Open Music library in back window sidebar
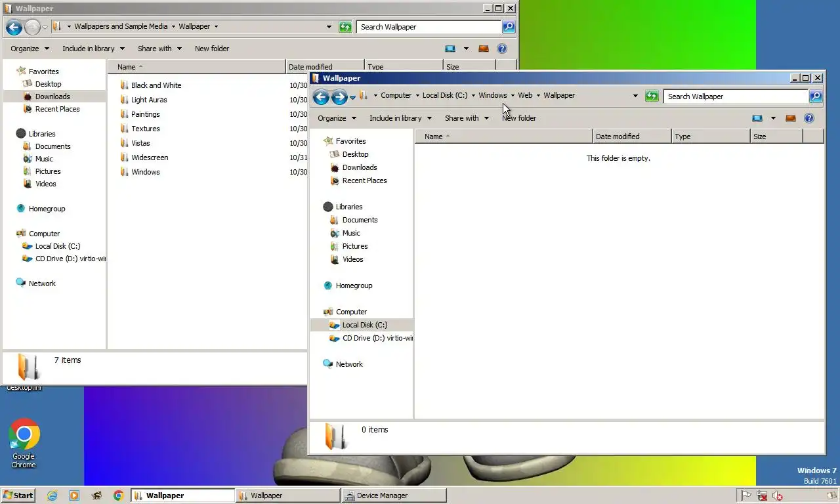Viewport: 840px width, 504px height. [x=44, y=159]
